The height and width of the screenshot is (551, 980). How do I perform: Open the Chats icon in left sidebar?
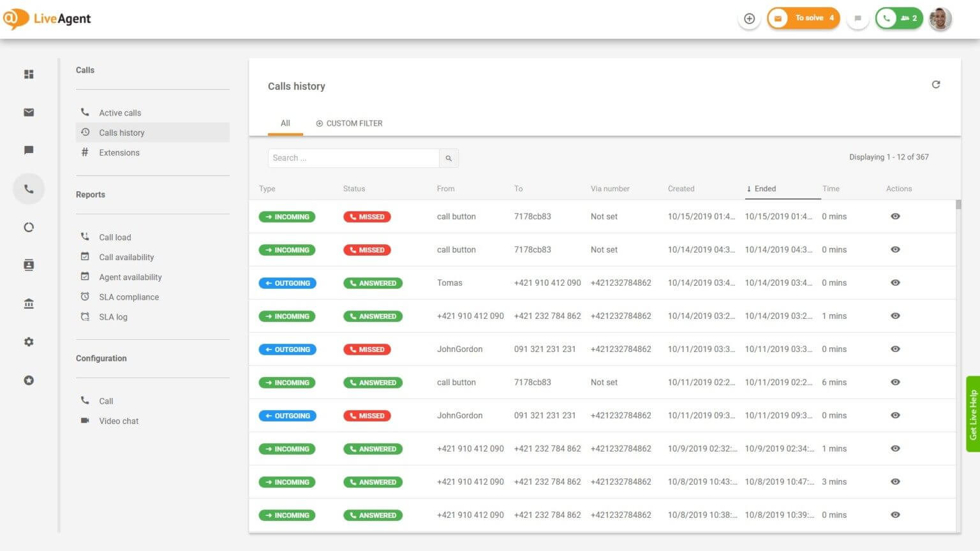pos(29,151)
